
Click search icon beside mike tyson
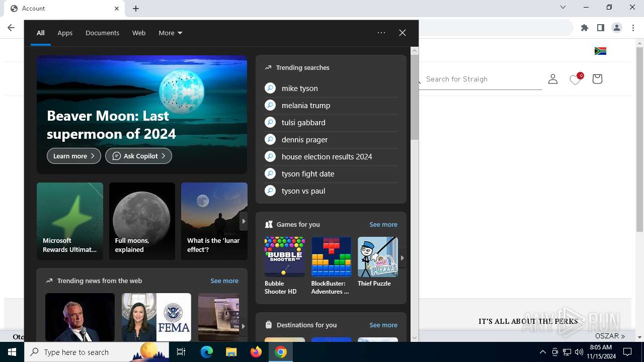pyautogui.click(x=270, y=88)
